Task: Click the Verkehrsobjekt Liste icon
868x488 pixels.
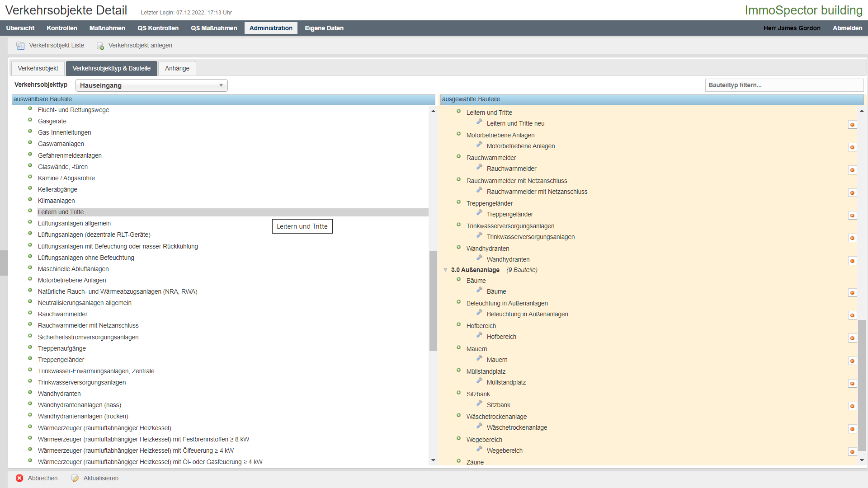Action: [x=20, y=46]
